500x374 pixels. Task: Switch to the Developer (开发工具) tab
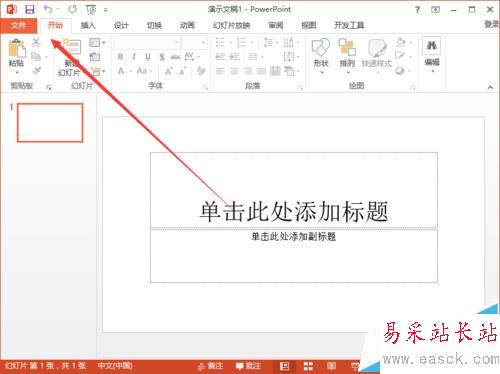coord(349,25)
